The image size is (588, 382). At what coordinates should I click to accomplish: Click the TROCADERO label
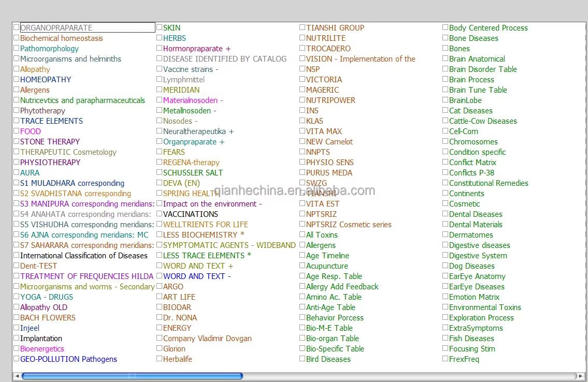328,48
